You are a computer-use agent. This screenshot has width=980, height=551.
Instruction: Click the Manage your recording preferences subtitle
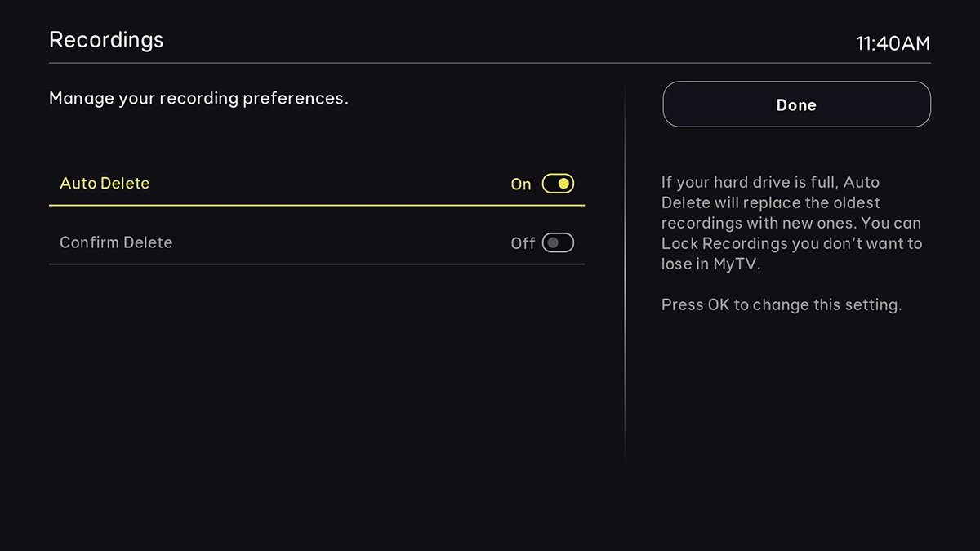tap(198, 98)
